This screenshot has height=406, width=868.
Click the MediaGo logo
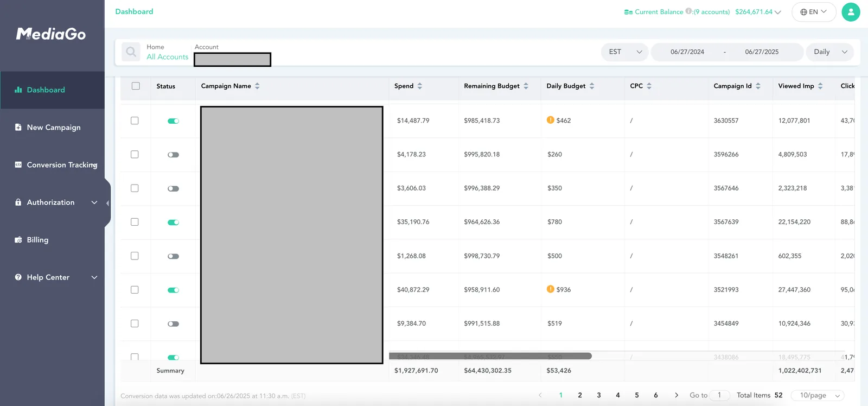(x=51, y=34)
